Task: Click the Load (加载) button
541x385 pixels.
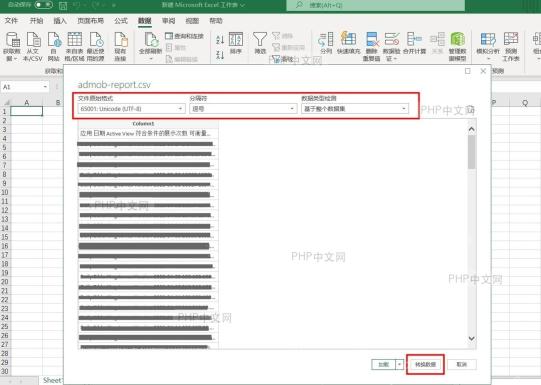Action: tap(384, 364)
